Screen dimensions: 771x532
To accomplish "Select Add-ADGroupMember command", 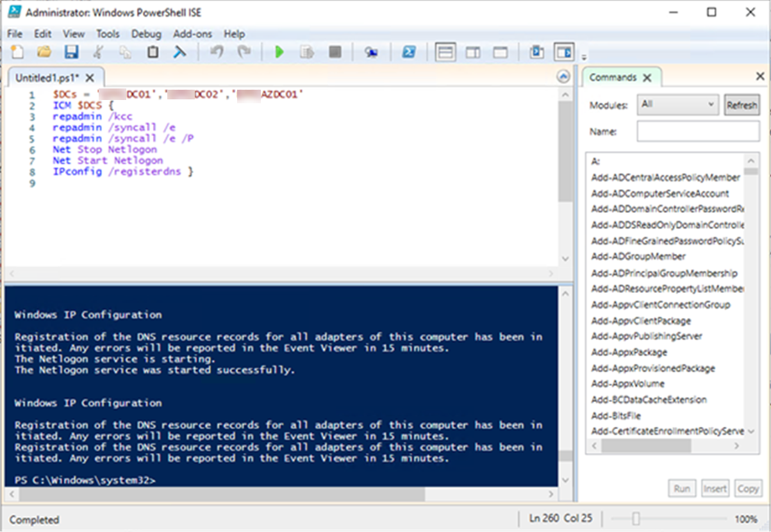I will tap(638, 256).
